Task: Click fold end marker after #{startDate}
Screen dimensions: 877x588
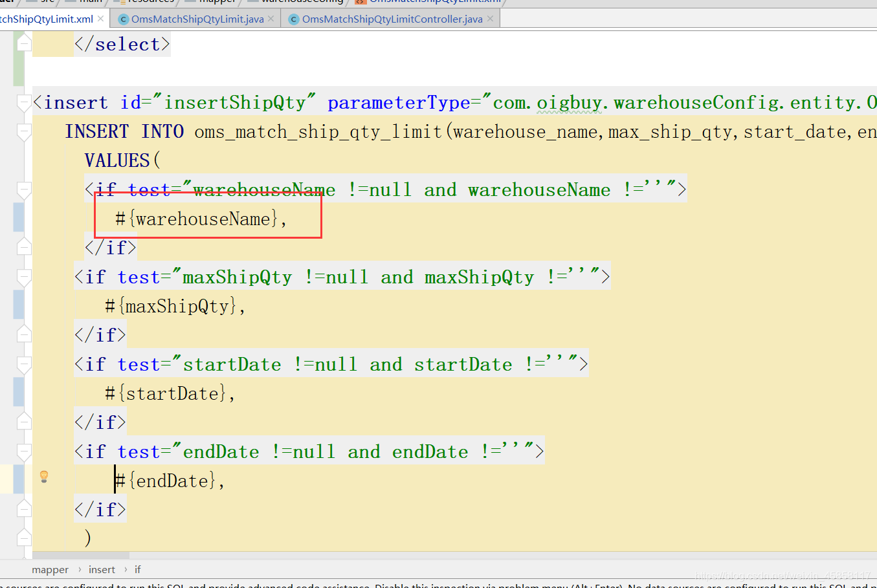Action: (x=24, y=422)
